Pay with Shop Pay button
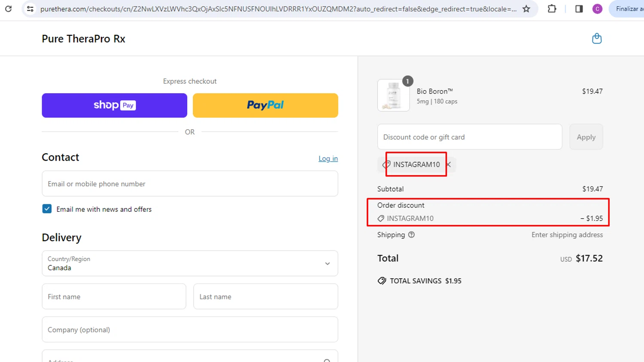Screen dimensions: 644x362 (115, 105)
